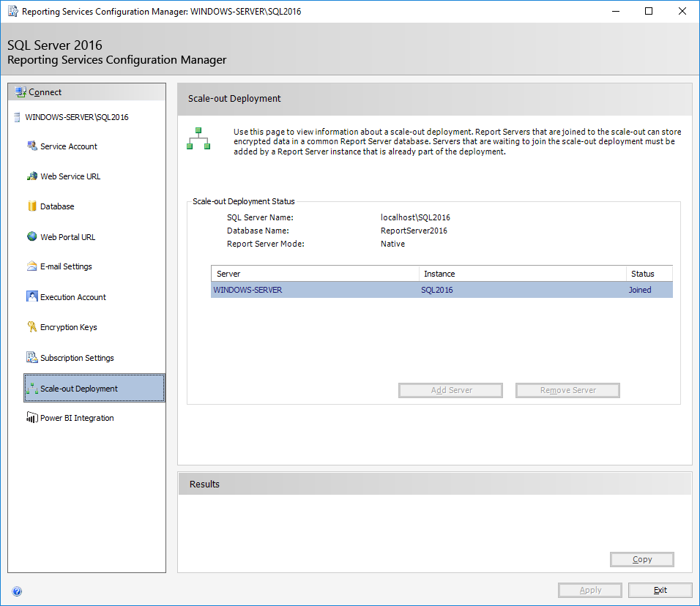Click the Copy button in Results
This screenshot has width=700, height=606.
click(x=642, y=559)
